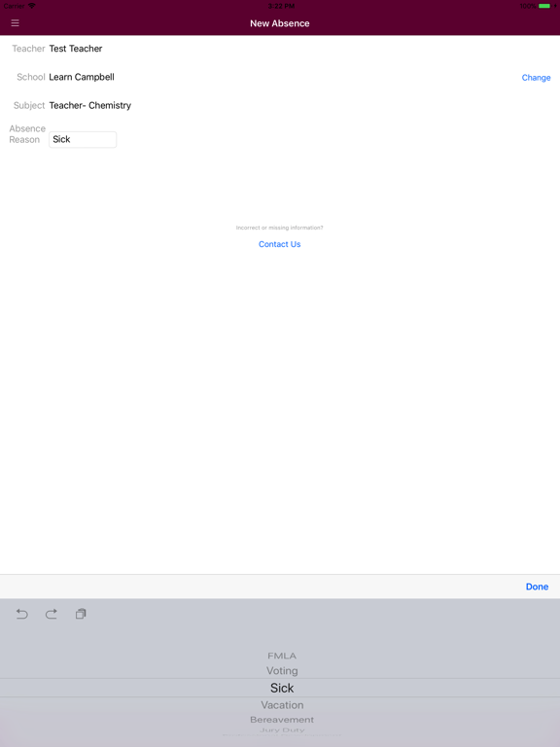Open the Contact Us link
Screen dimensions: 560x747
pos(280,244)
